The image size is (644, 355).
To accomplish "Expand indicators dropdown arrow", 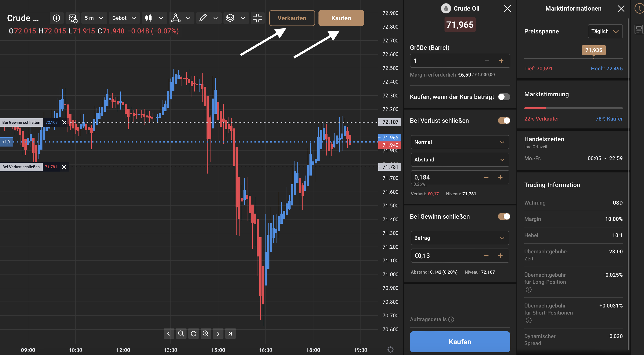I will [x=188, y=18].
